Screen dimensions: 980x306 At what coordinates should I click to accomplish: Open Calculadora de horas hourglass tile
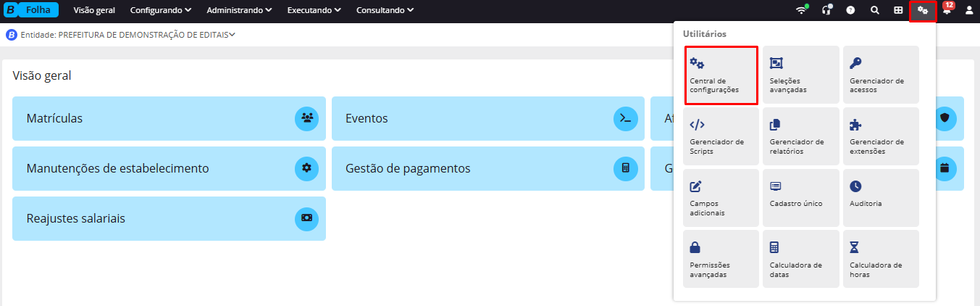(x=881, y=259)
